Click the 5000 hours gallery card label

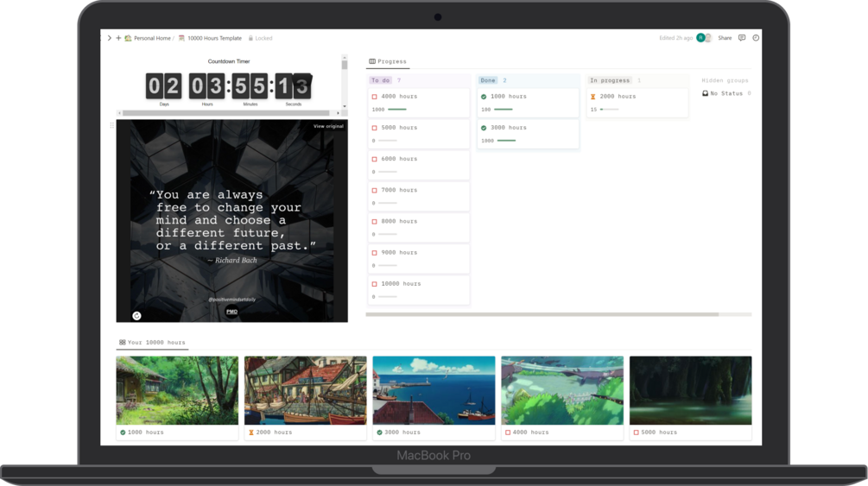coord(659,432)
